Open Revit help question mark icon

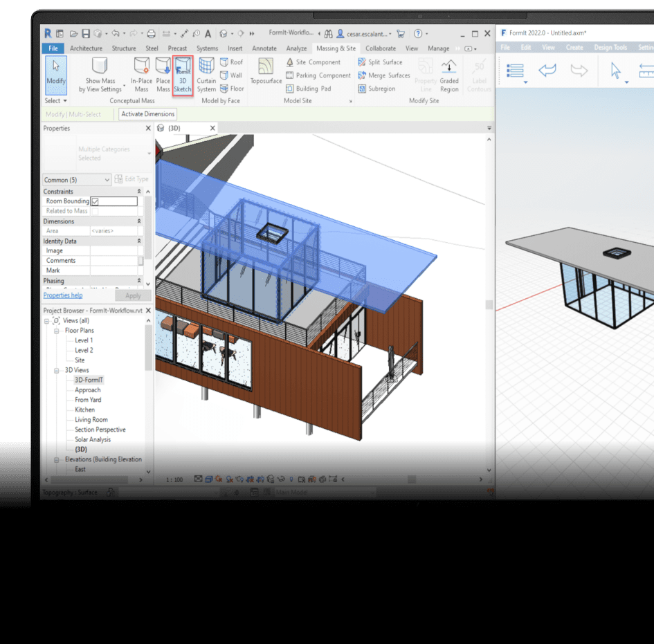(x=418, y=33)
